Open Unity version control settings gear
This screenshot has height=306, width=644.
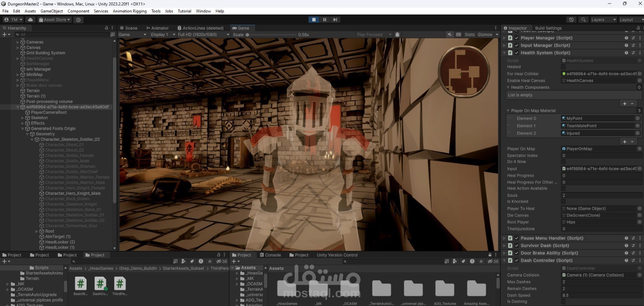click(78, 20)
